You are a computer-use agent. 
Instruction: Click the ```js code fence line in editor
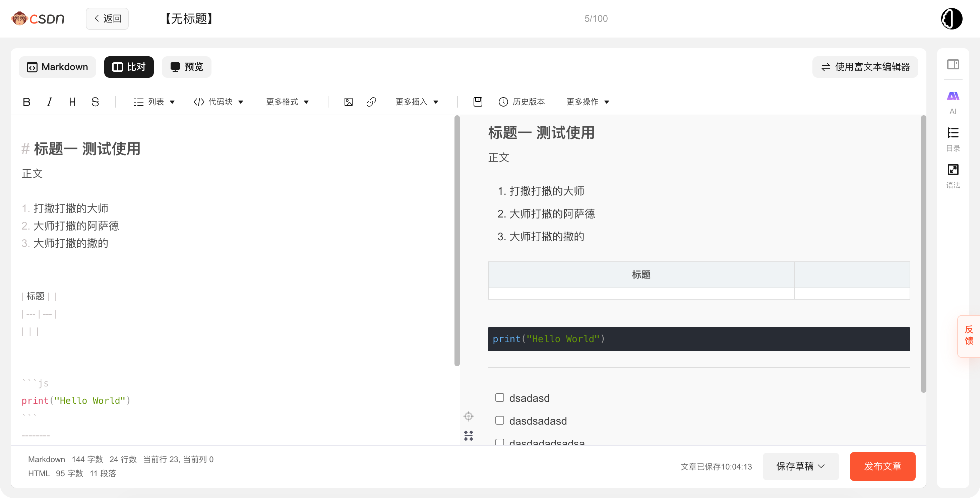click(x=35, y=383)
